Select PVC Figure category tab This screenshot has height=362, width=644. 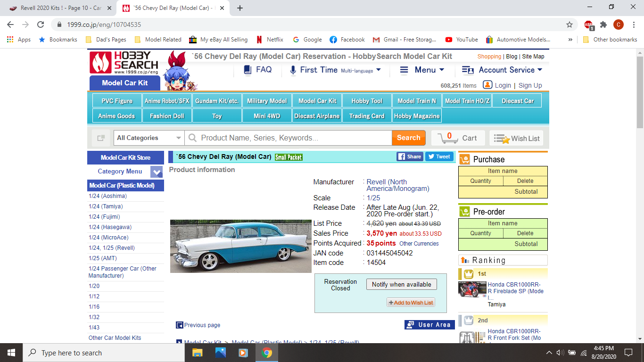(117, 101)
